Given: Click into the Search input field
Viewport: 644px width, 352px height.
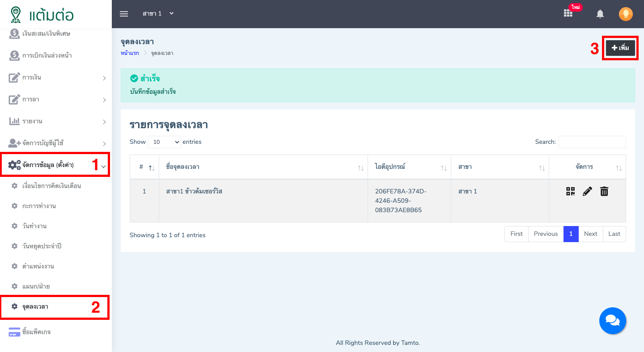Looking at the screenshot, I should (x=592, y=142).
